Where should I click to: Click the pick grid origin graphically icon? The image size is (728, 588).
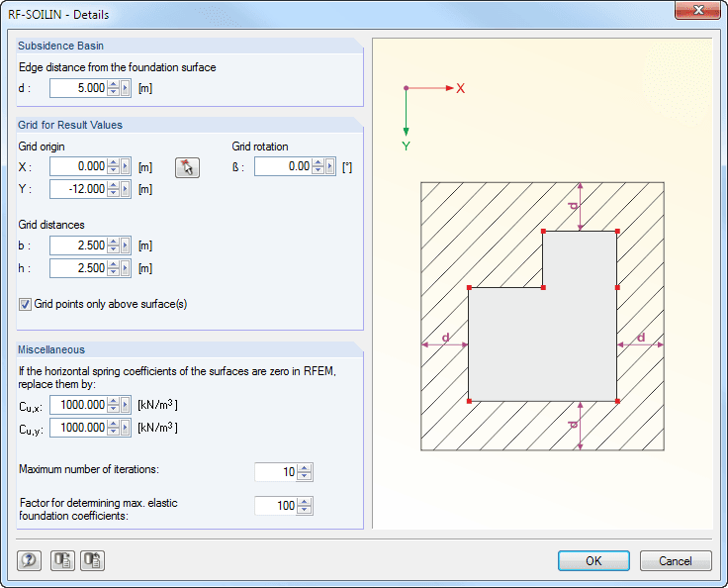[x=187, y=167]
